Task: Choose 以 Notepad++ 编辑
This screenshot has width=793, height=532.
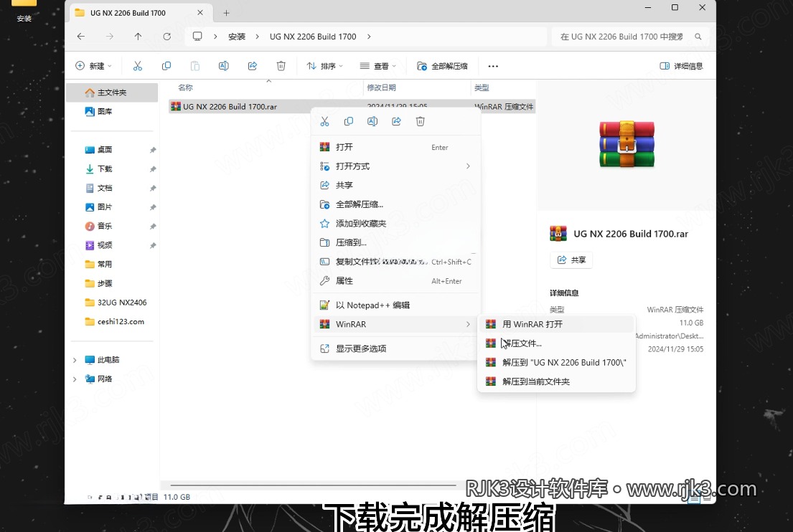Action: [396, 305]
